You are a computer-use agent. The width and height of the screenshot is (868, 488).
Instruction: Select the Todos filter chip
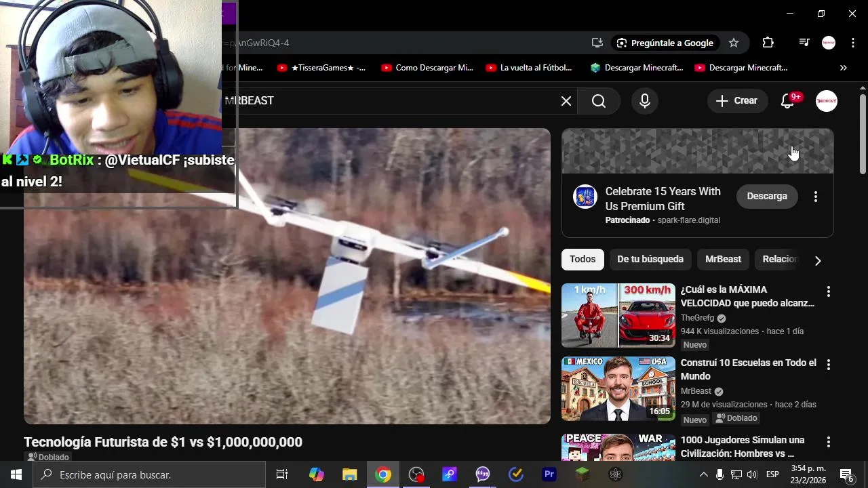click(x=583, y=259)
